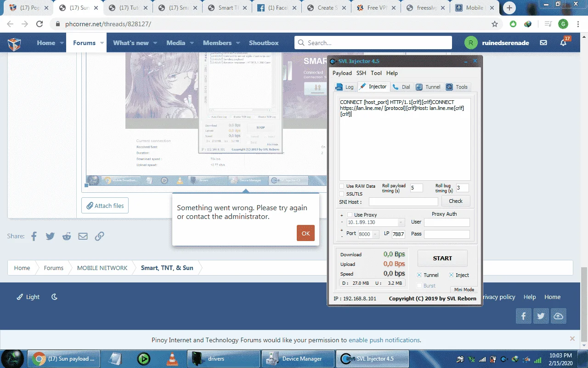Open the Tool menu in SVL Injector
This screenshot has height=368, width=588.
[376, 73]
